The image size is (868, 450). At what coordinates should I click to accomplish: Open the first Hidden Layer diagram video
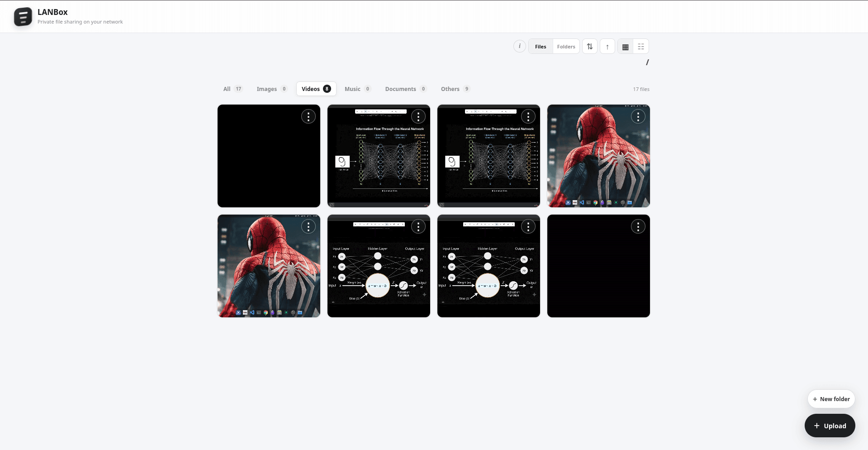coord(379,266)
